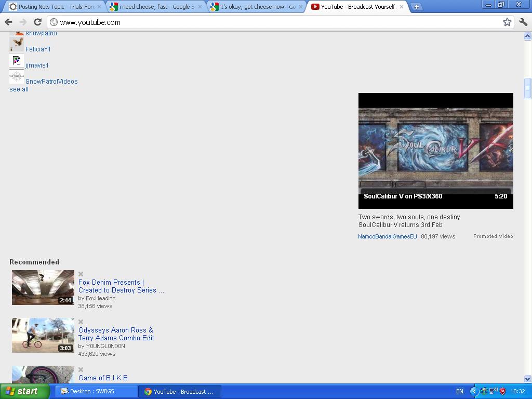Switch to 'i need cheese, fast' Google tab

(156, 7)
